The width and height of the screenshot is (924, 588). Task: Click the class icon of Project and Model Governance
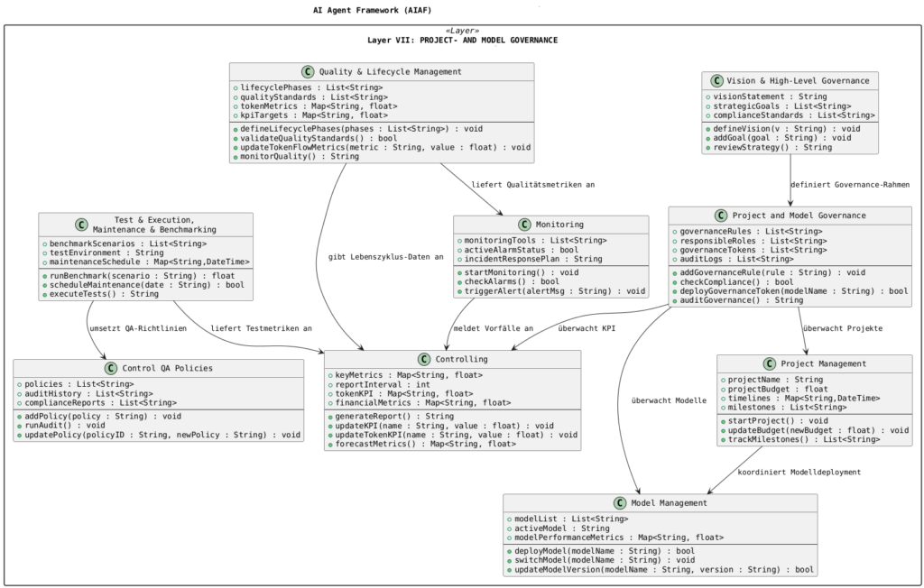720,216
